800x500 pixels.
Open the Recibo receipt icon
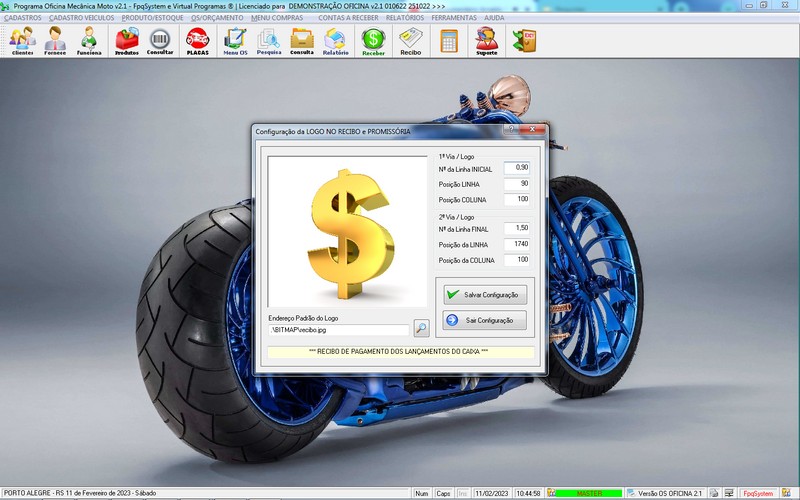(411, 41)
